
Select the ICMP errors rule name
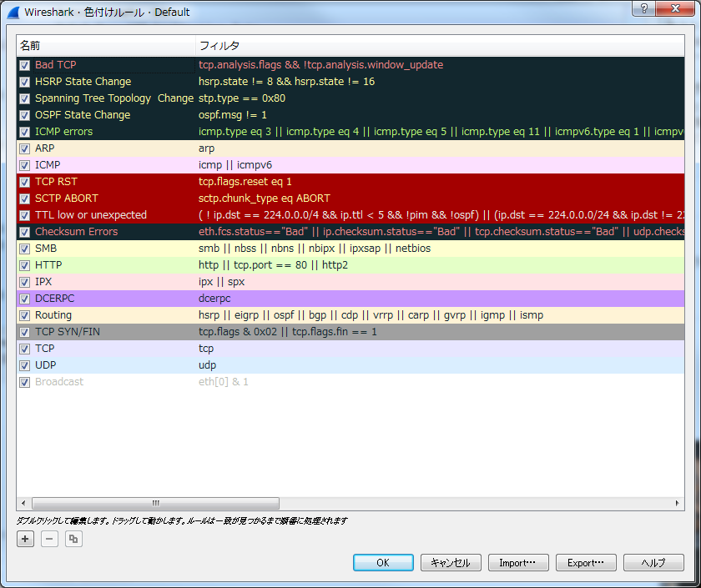tap(64, 132)
